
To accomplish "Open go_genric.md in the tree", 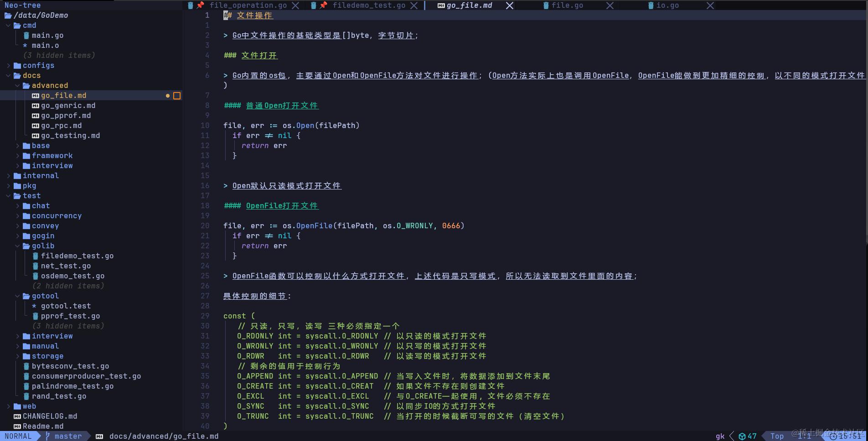I will [x=68, y=106].
